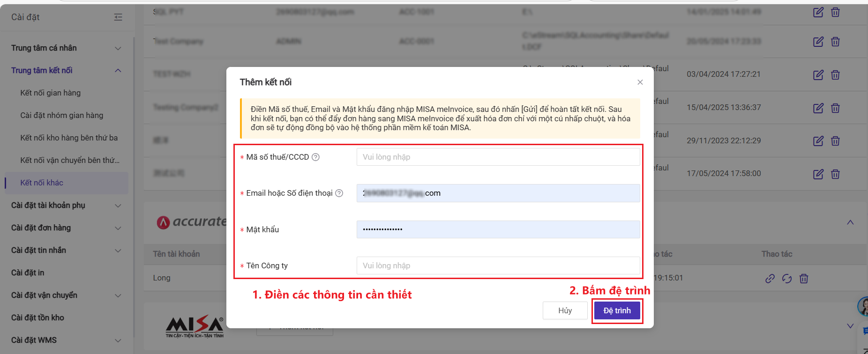Edit the SQL PYT connection row

pos(818,12)
